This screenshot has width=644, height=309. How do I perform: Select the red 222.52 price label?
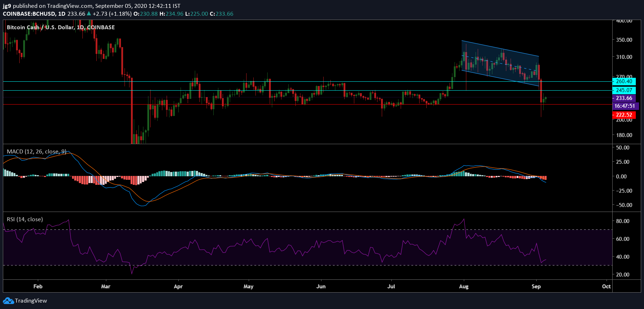tap(624, 115)
